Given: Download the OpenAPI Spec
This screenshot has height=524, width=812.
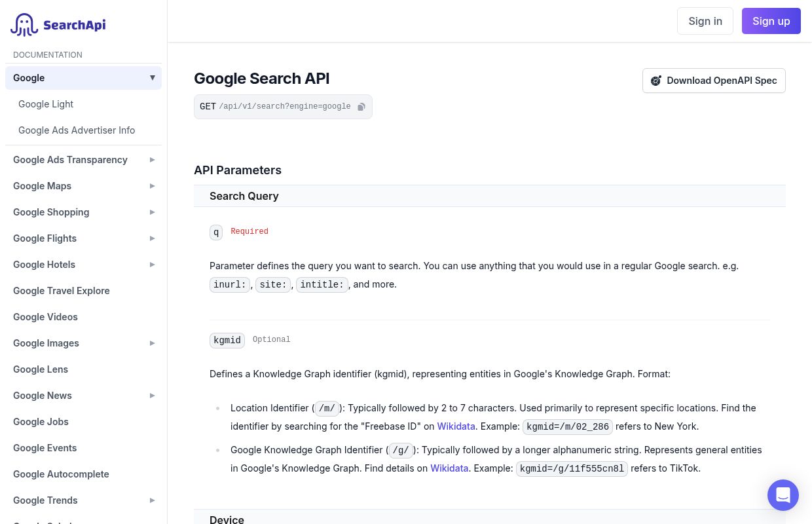Looking at the screenshot, I should pos(714,81).
